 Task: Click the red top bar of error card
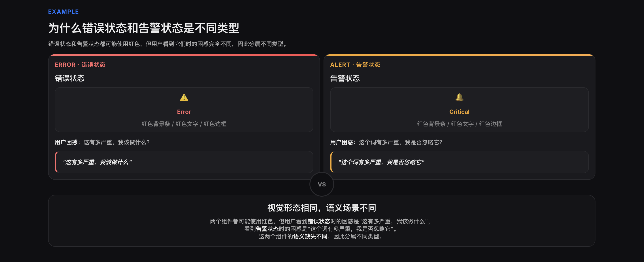pyautogui.click(x=184, y=55)
